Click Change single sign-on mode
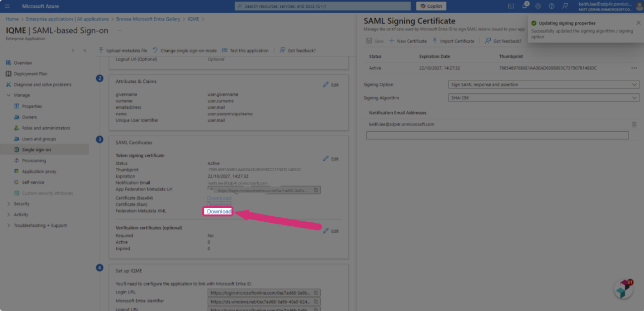Image resolution: width=644 pixels, height=311 pixels. coord(185,51)
